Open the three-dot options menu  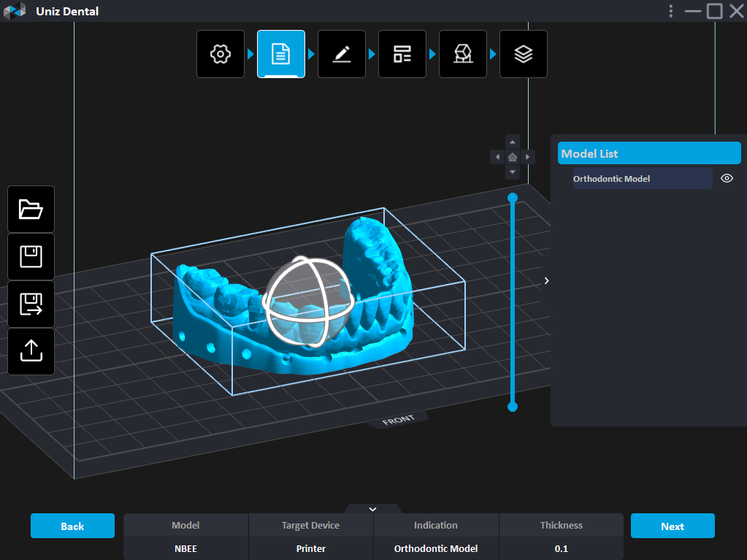(x=671, y=11)
